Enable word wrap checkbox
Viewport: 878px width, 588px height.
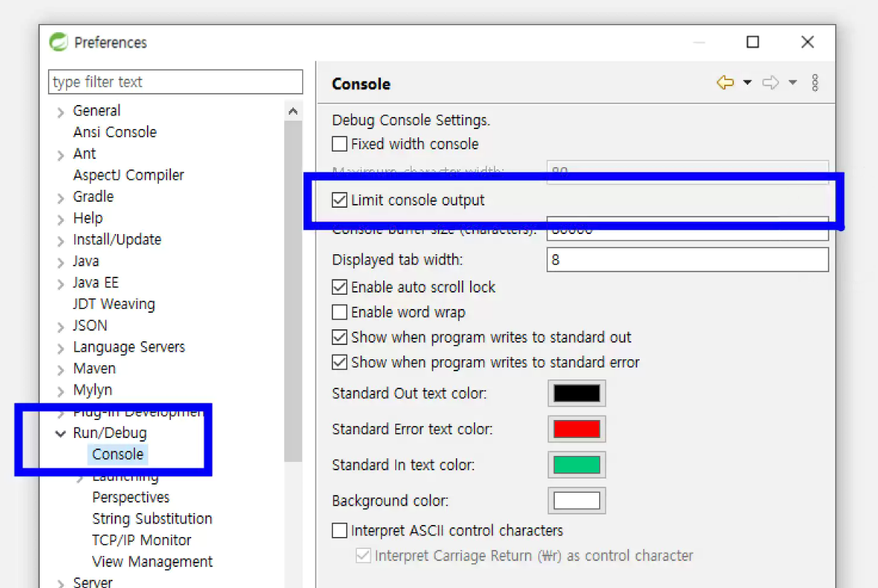340,312
